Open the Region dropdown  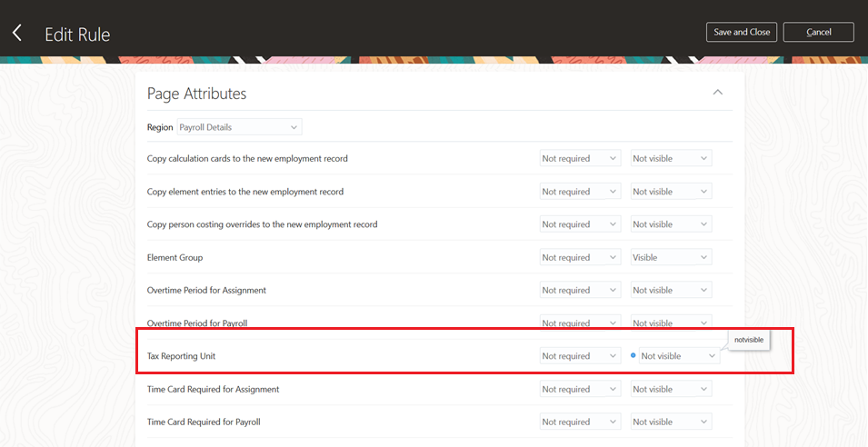239,127
